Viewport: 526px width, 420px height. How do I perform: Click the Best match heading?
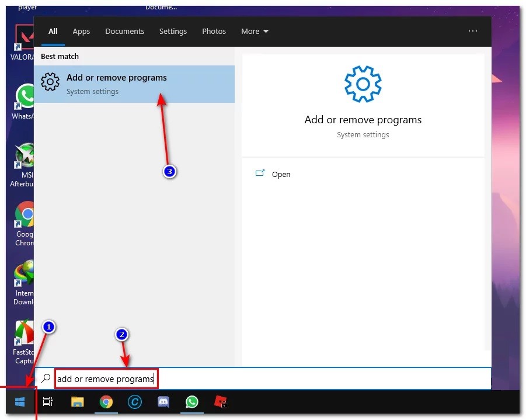[x=60, y=57]
